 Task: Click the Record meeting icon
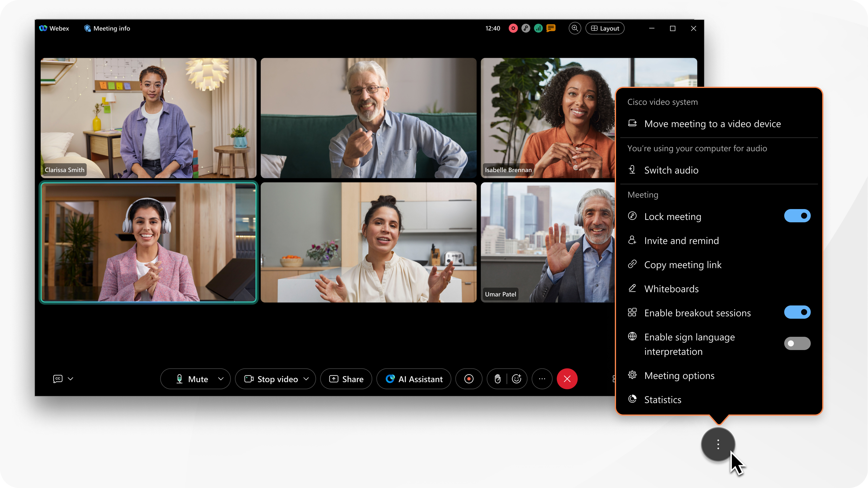click(x=469, y=378)
